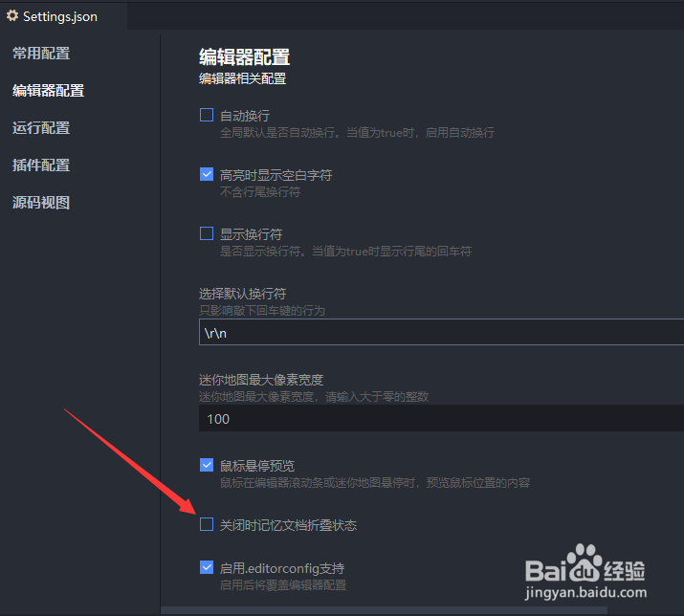Select 编辑器配置 in the sidebar
Screen dimensions: 684x616
pos(49,90)
